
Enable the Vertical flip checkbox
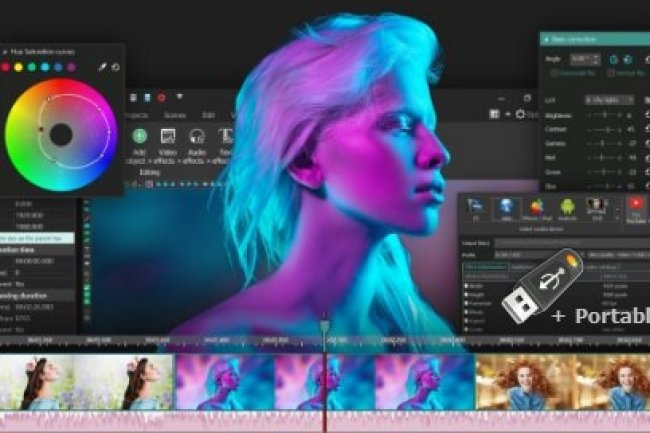[x=611, y=73]
